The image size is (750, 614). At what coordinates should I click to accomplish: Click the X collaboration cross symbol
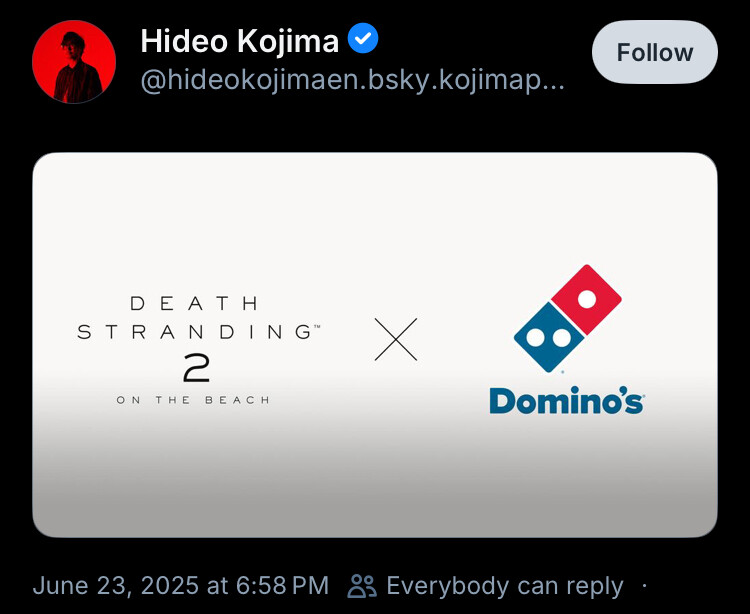pos(396,339)
